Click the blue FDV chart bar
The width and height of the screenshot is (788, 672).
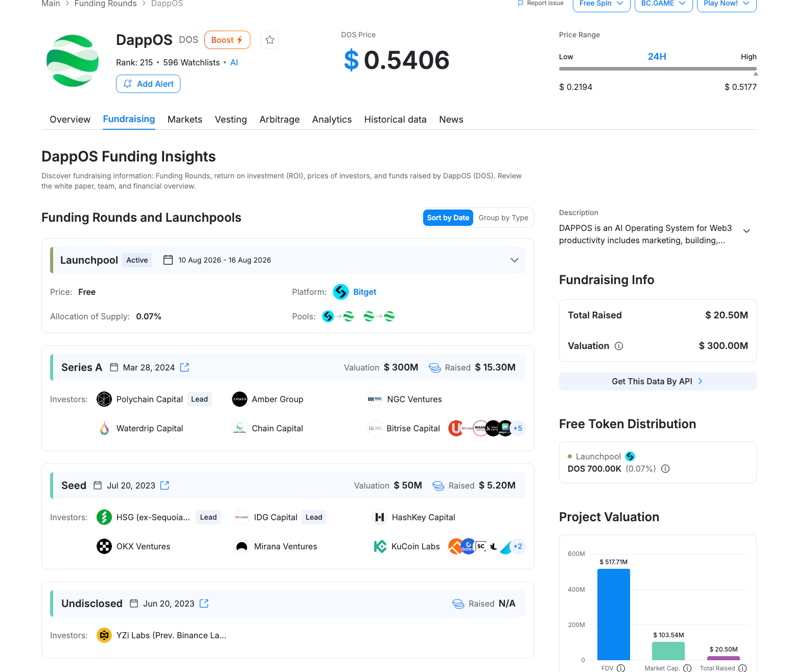[614, 614]
